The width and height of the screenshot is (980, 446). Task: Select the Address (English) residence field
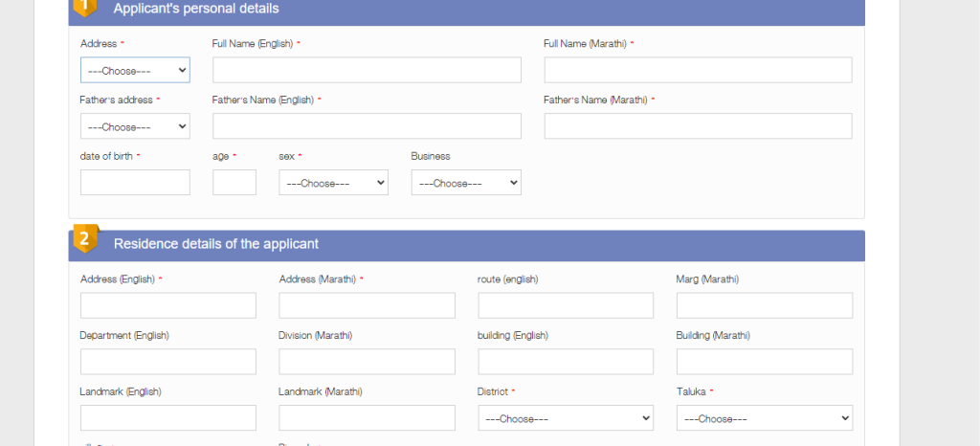(x=168, y=306)
